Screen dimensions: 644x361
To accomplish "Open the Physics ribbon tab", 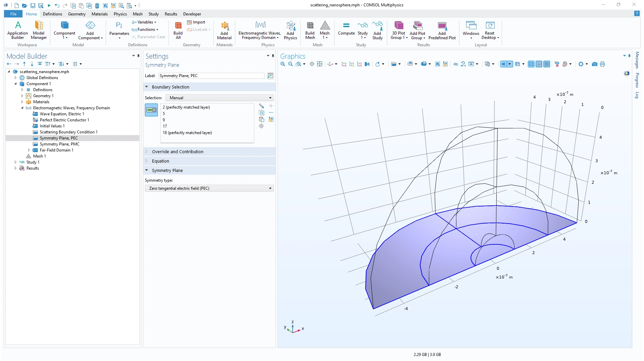I will tap(120, 14).
